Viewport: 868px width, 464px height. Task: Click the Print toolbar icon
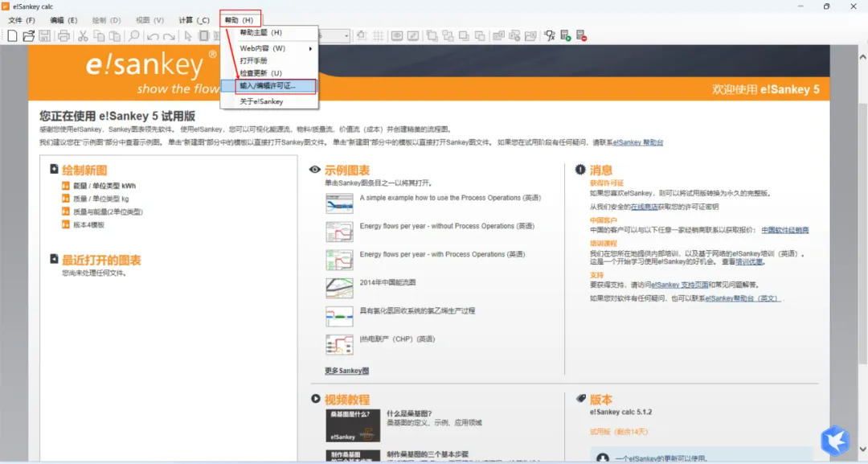click(x=63, y=36)
